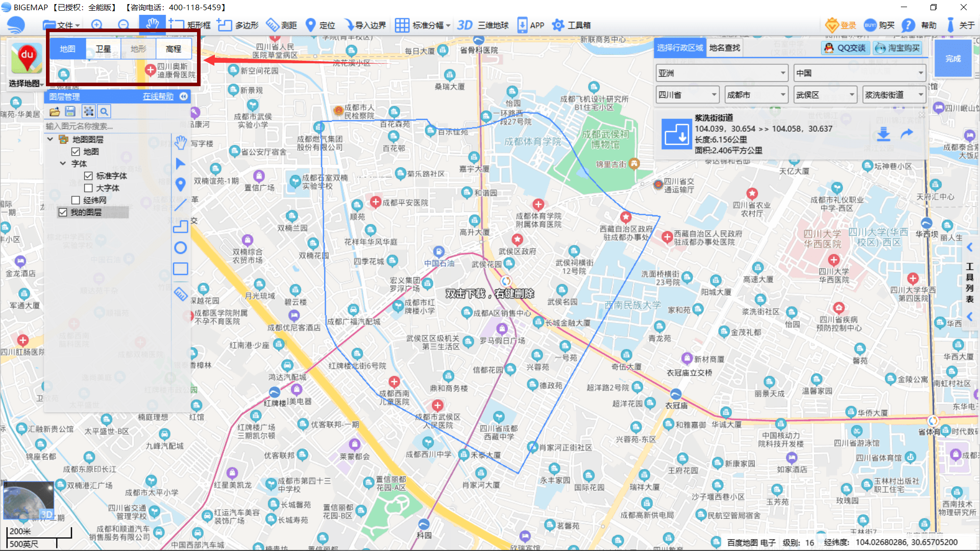Click the open folder icon in layer panel

(55, 111)
